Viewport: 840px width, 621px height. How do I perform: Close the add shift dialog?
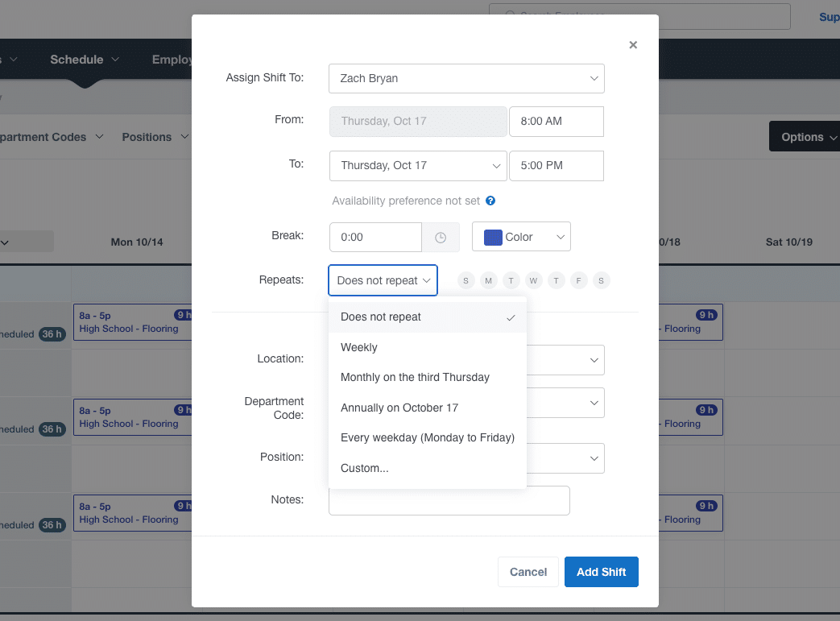633,45
